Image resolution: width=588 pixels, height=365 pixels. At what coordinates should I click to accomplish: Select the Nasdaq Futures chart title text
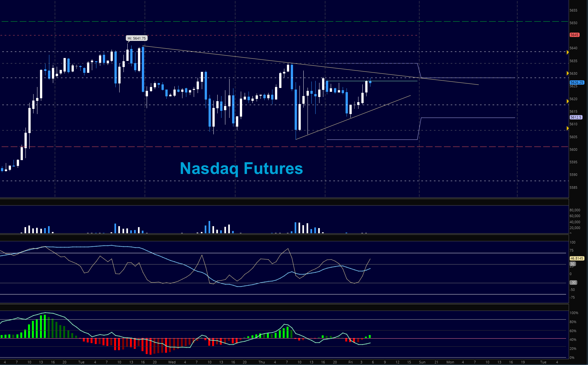tap(241, 168)
